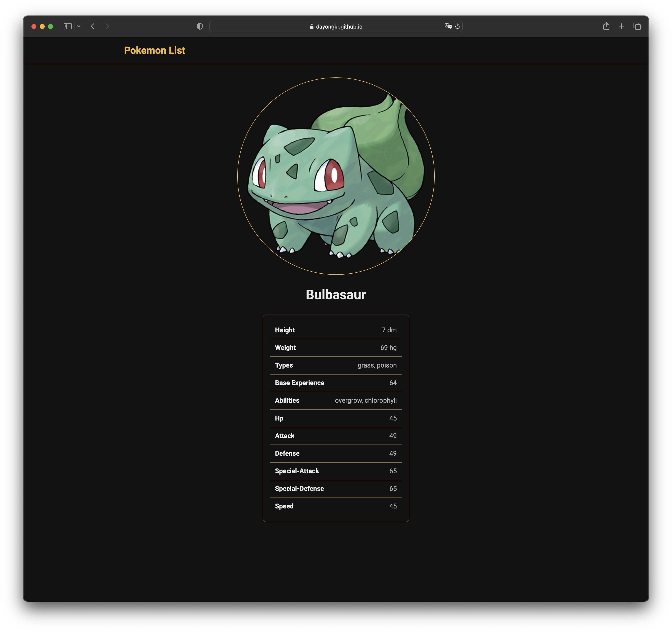Select the Attack value 49
The image size is (672, 632).
point(393,436)
